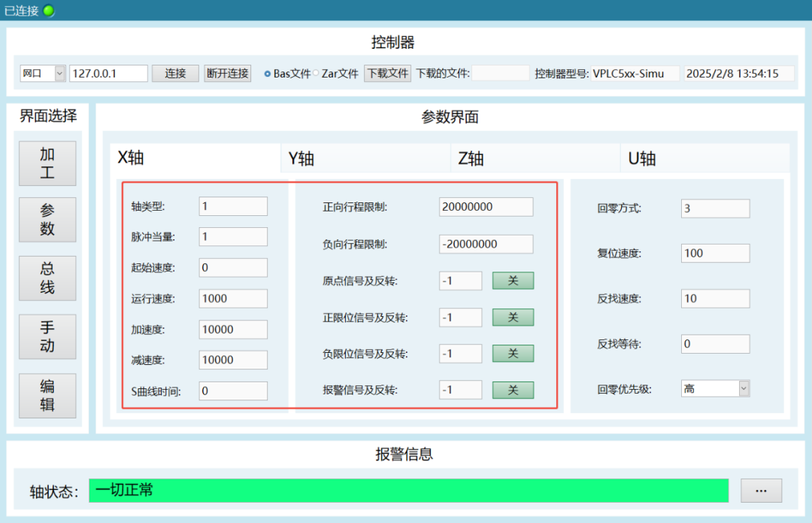Switch to the X轴 tab

tap(195, 157)
